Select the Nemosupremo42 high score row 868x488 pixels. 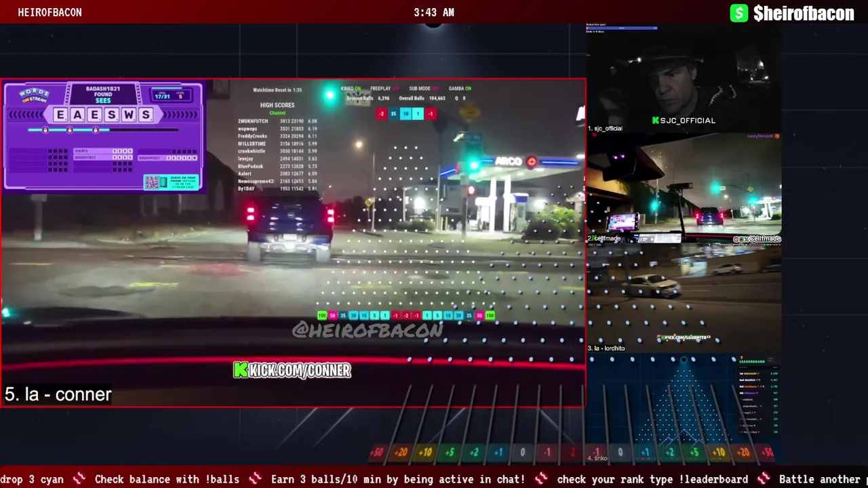click(x=277, y=181)
